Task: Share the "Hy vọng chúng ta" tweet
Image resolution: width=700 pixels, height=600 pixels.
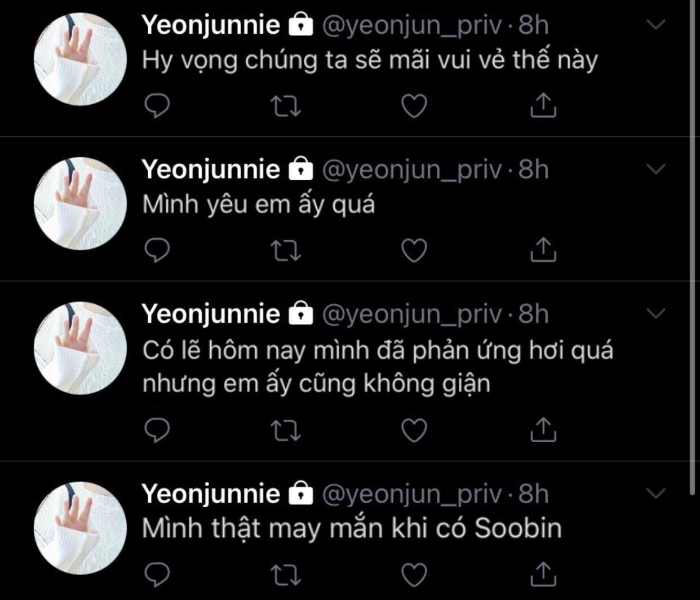Action: [543, 105]
